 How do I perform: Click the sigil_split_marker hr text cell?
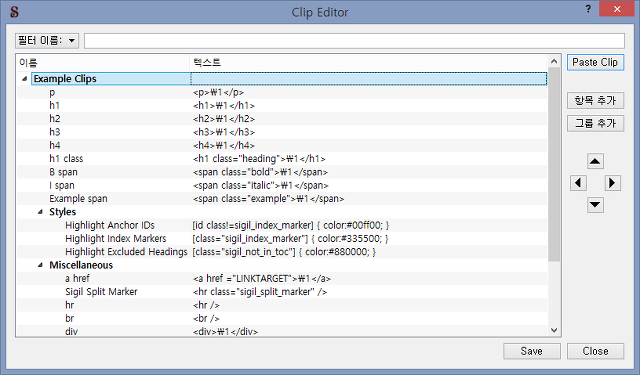pos(260,292)
